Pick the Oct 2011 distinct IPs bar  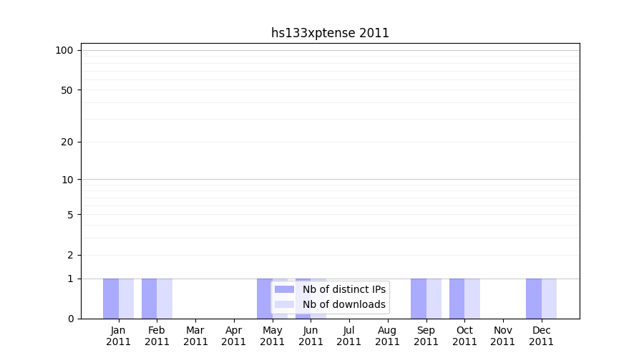[457, 299]
